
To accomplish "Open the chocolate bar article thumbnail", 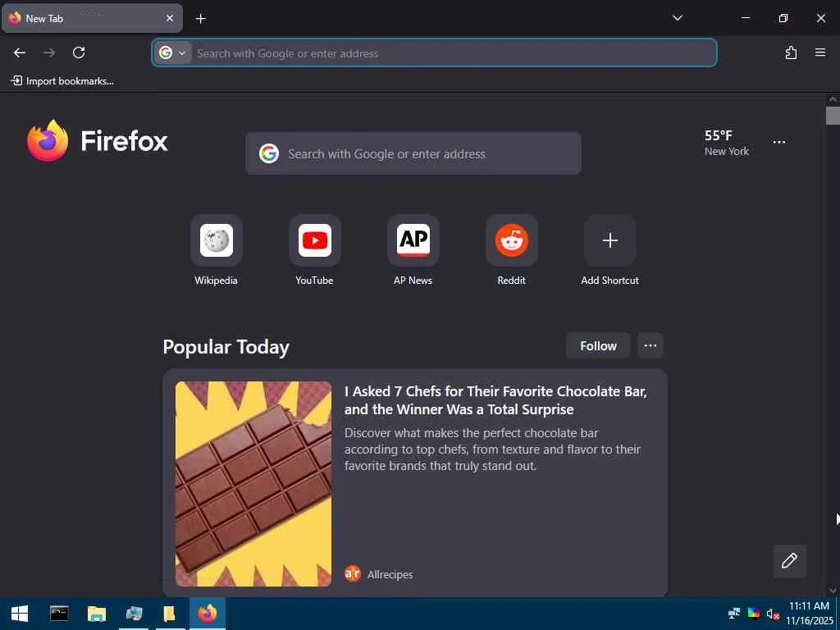I will click(x=253, y=484).
